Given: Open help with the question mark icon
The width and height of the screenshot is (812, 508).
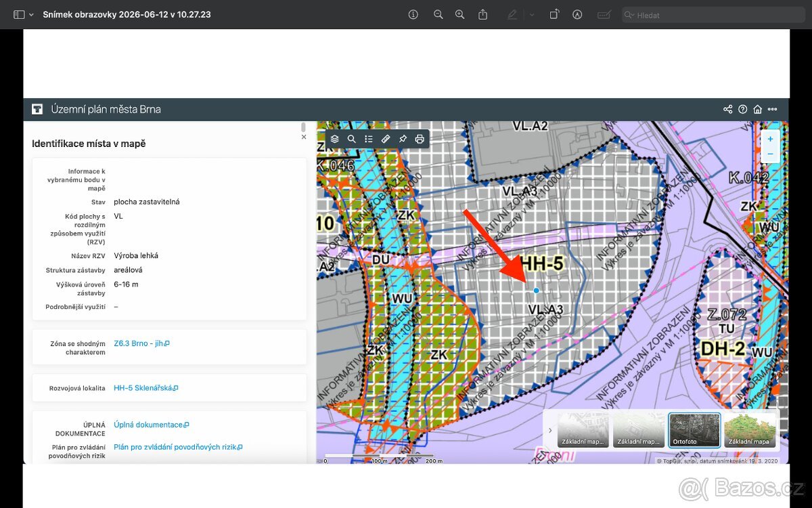Looking at the screenshot, I should (x=743, y=109).
